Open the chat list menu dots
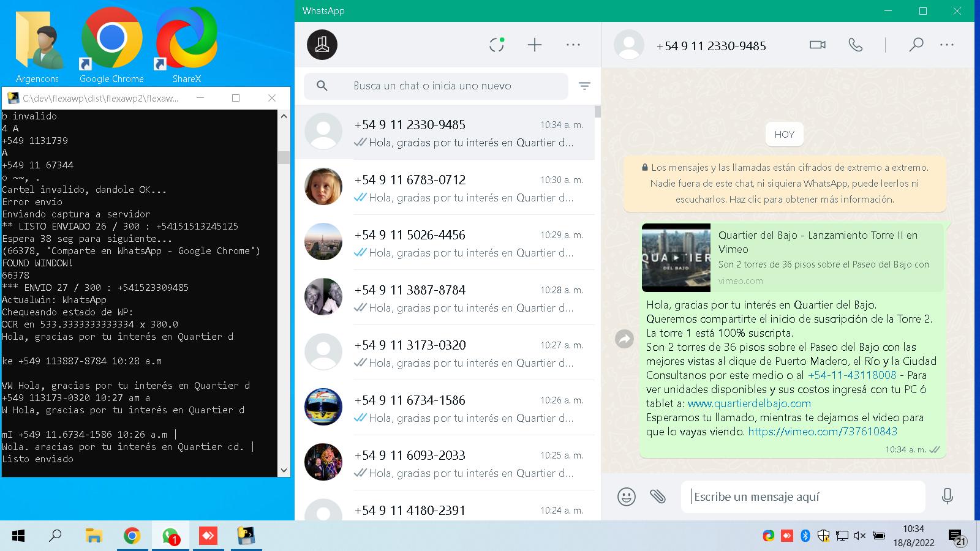 pos(573,45)
